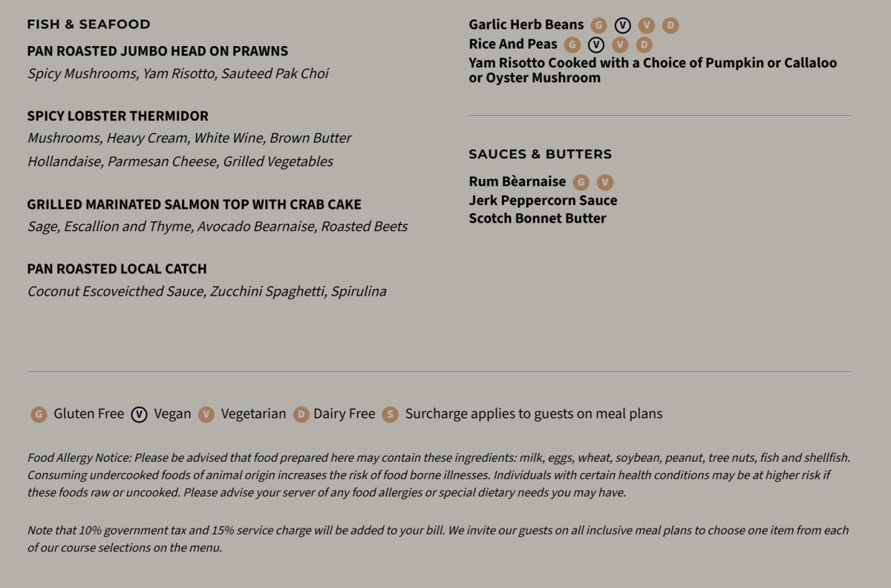Click the Gluten Free icon in the legend
Screen dimensions: 891x588
click(x=39, y=414)
